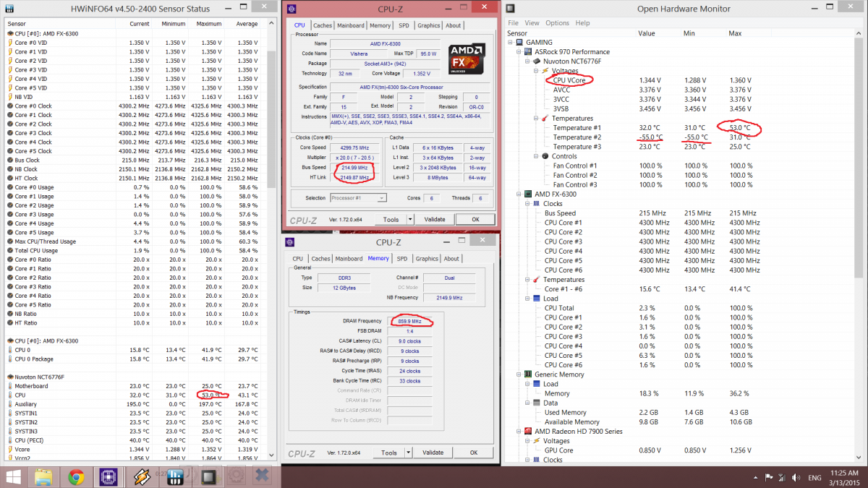Screen dimensions: 868x488
Task: Open the File menu in Open Hardware Monitor
Action: coord(513,23)
